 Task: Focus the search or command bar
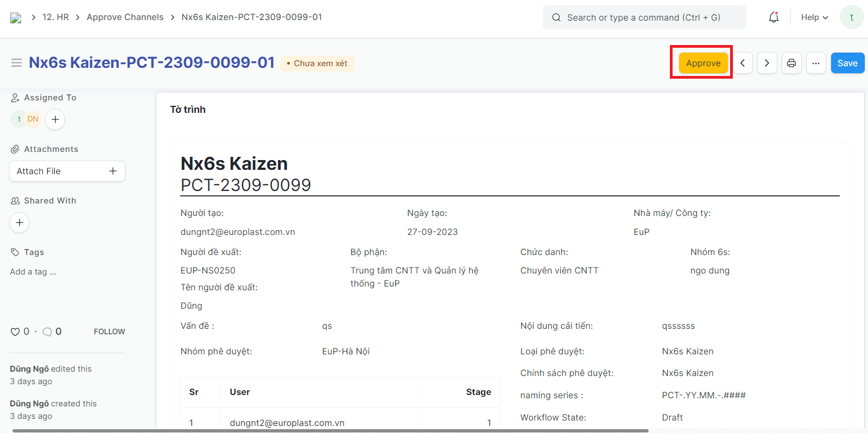point(644,17)
